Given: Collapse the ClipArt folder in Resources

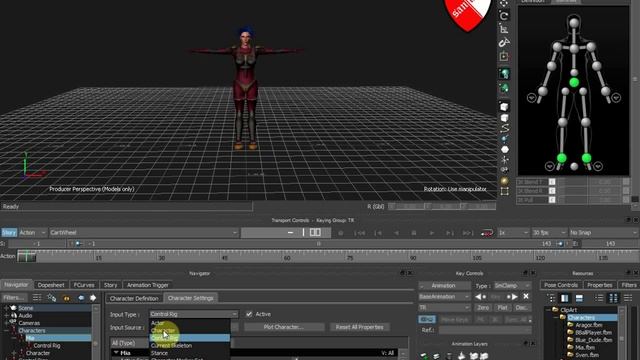Looking at the screenshot, I should pos(549,310).
